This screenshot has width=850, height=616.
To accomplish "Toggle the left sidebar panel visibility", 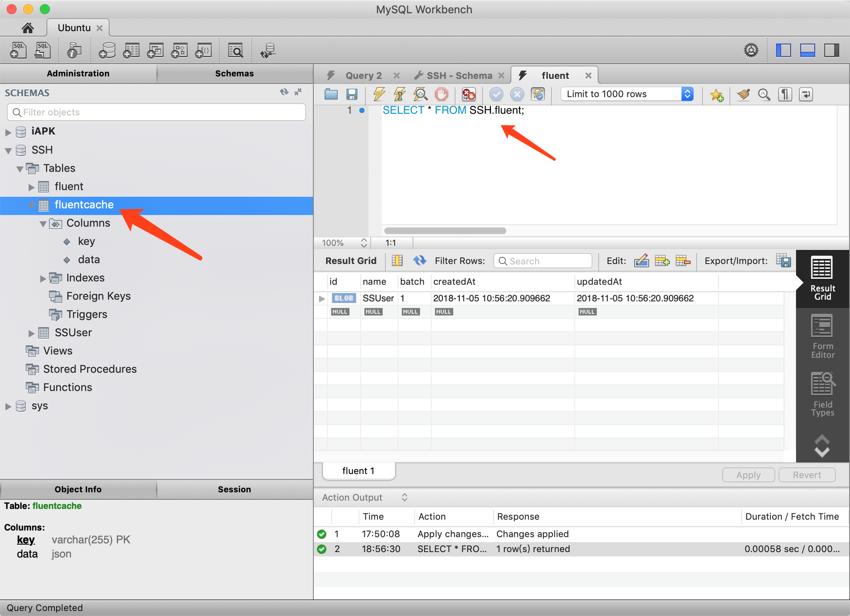I will click(x=783, y=50).
